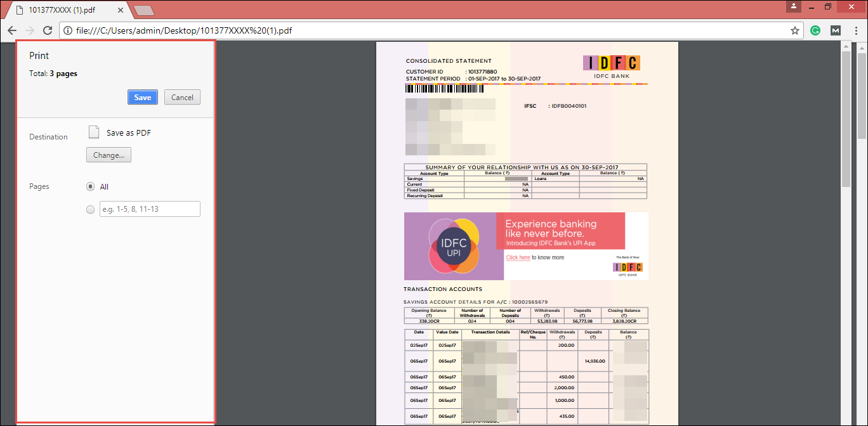The height and width of the screenshot is (426, 868).
Task: Click the number of deposits value 004
Action: (x=510, y=321)
